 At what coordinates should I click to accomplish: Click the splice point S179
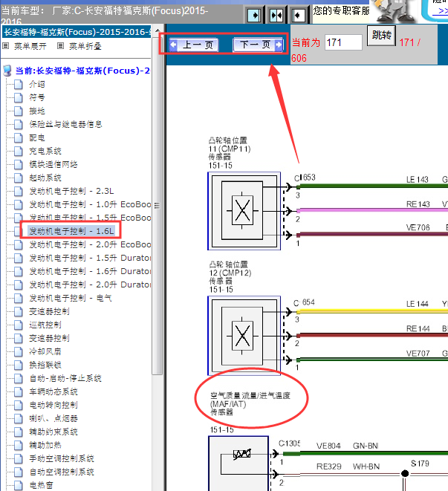tap(405, 473)
